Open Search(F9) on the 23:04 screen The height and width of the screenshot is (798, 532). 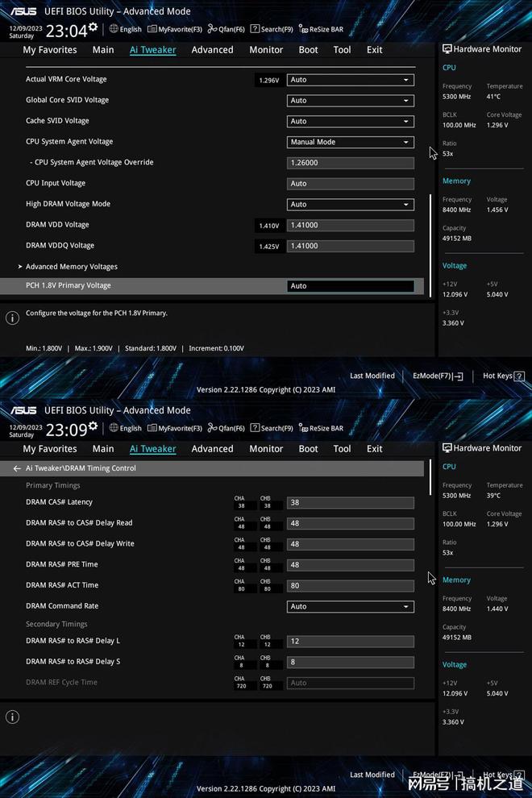pos(272,30)
